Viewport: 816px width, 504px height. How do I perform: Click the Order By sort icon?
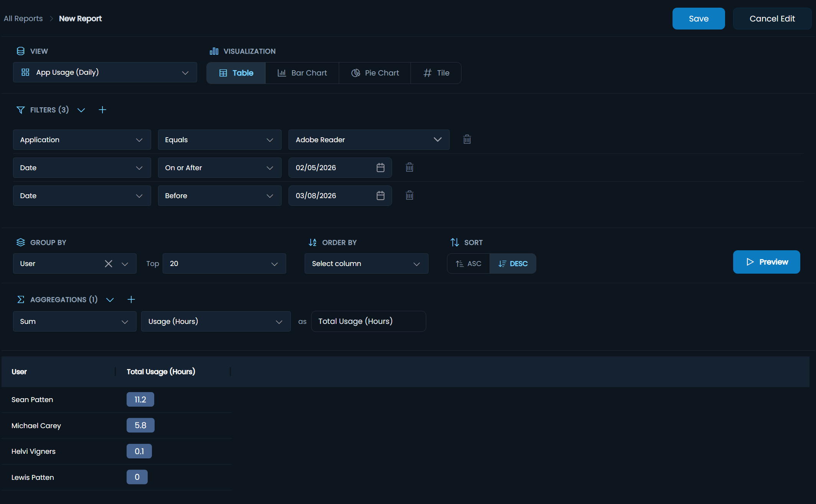313,242
